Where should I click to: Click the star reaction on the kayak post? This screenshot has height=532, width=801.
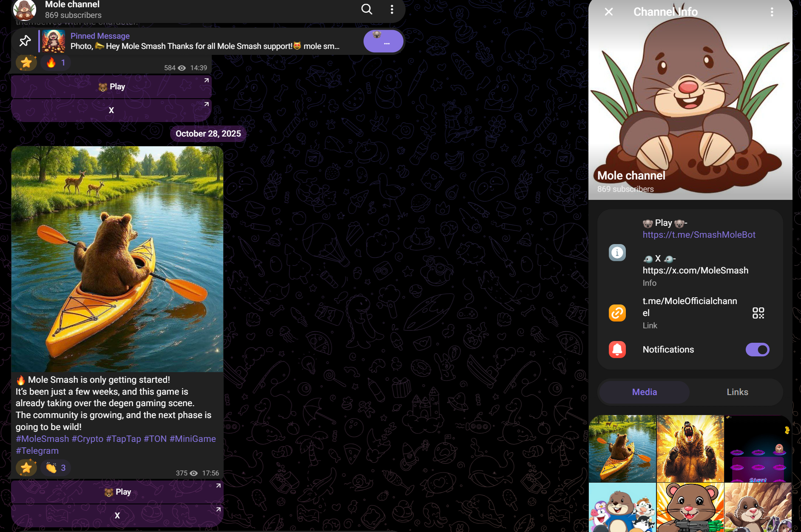(26, 468)
